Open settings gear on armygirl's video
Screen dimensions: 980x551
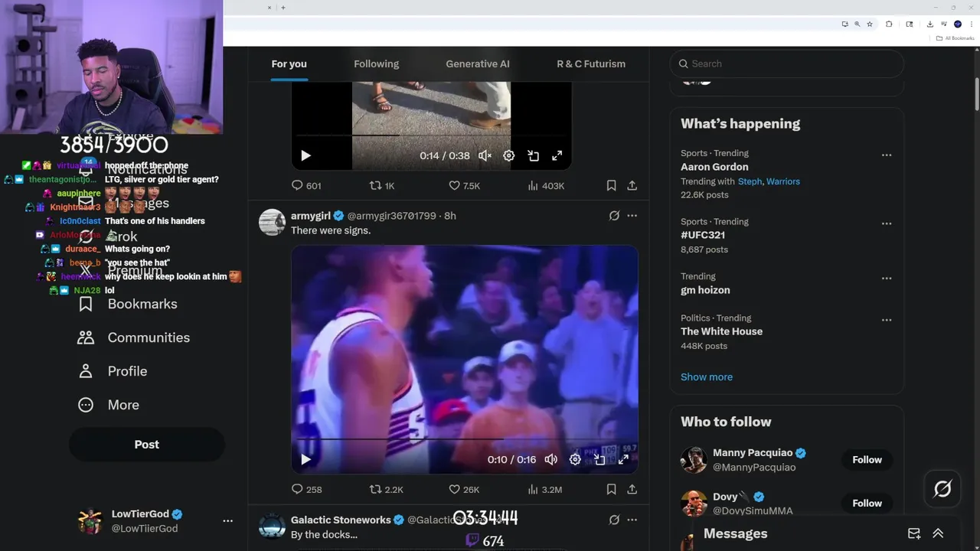point(575,459)
